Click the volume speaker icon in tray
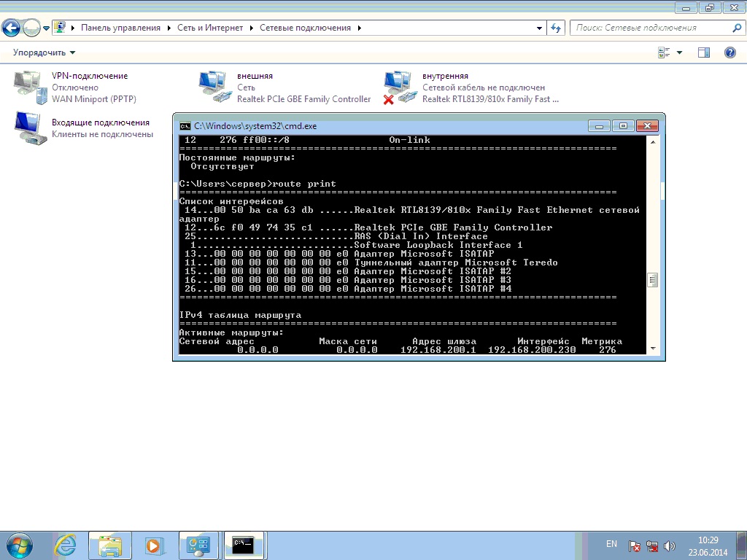The width and height of the screenshot is (747, 560). click(x=670, y=545)
